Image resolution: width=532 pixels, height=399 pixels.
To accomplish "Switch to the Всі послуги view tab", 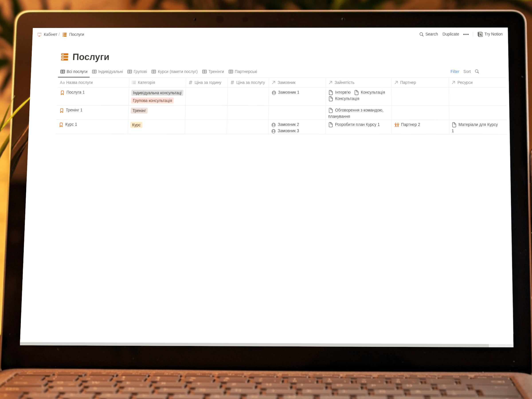I will tap(74, 71).
